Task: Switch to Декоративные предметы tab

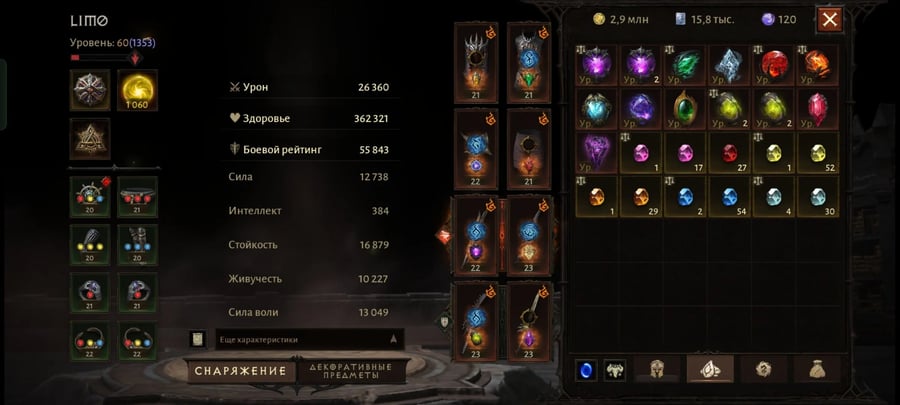Action: 350,371
